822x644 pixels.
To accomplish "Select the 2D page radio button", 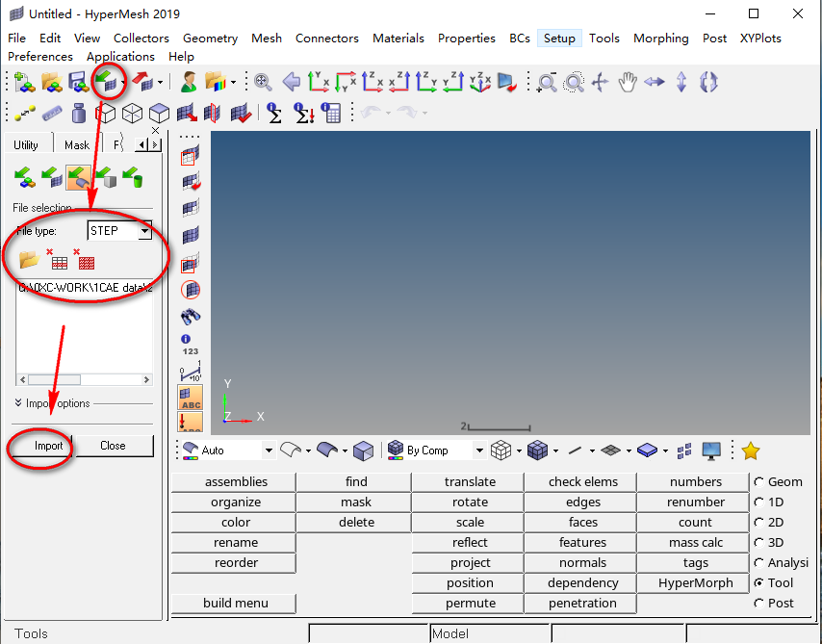I will 759,522.
